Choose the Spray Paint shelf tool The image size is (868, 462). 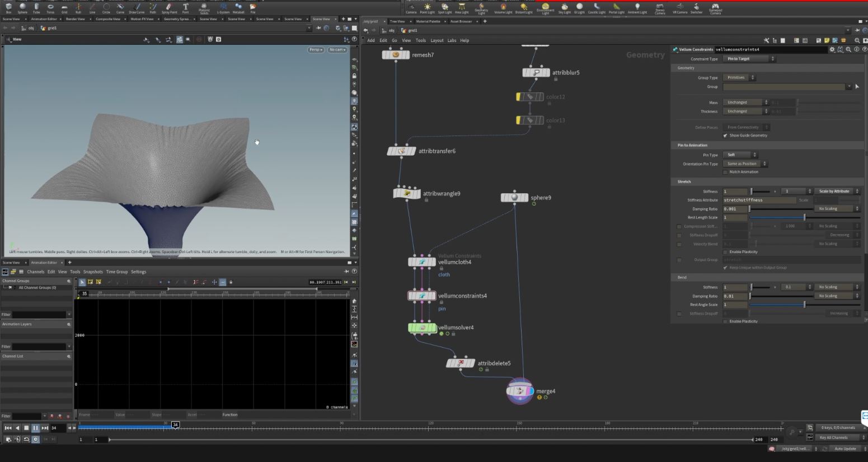tap(168, 8)
